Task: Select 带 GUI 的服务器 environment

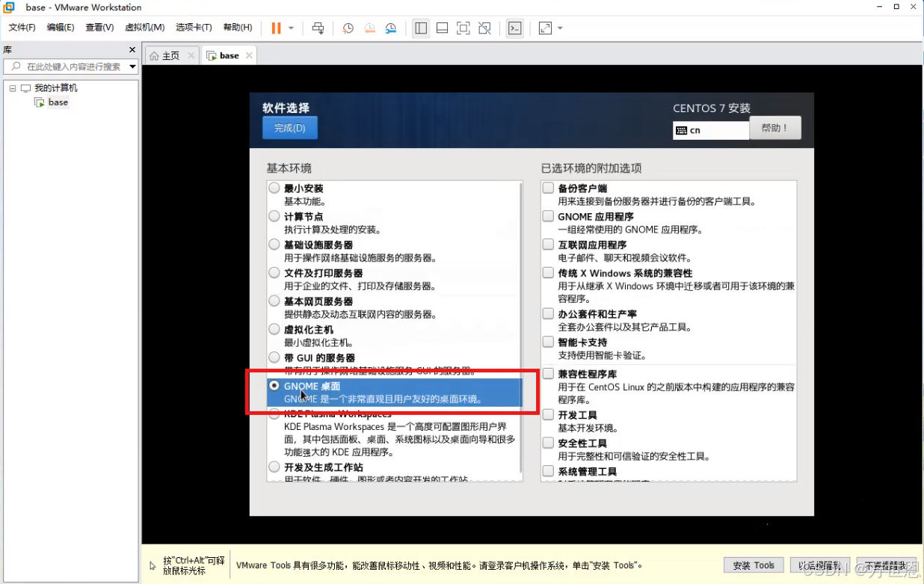Action: pyautogui.click(x=274, y=357)
